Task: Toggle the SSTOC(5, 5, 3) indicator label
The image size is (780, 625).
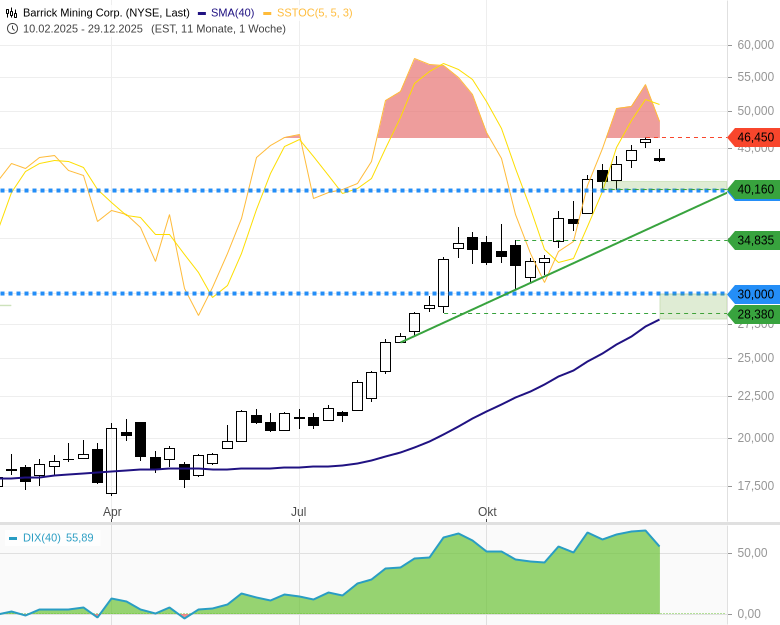Action: 313,13
